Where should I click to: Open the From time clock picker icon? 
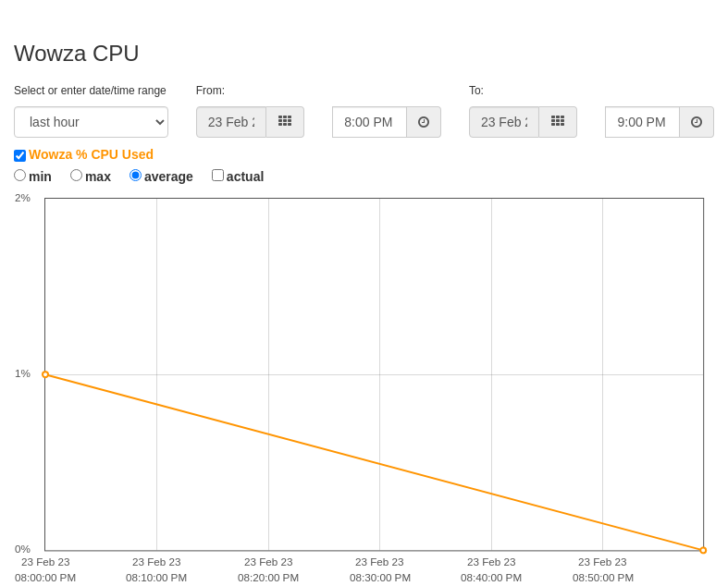(424, 122)
